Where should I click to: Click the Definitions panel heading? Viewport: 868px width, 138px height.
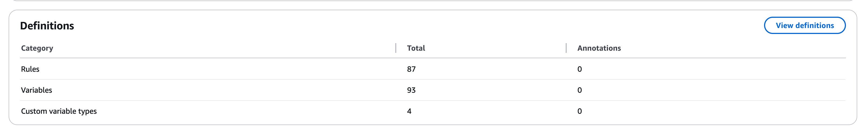pos(47,26)
